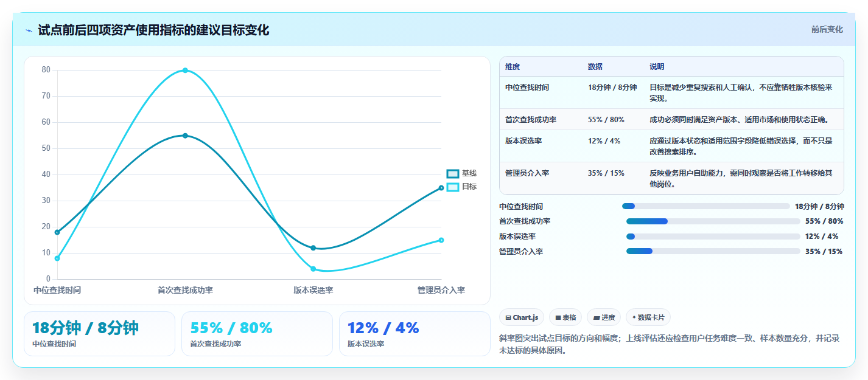Click the 基线 legend color box
The width and height of the screenshot is (868, 380).
point(452,173)
